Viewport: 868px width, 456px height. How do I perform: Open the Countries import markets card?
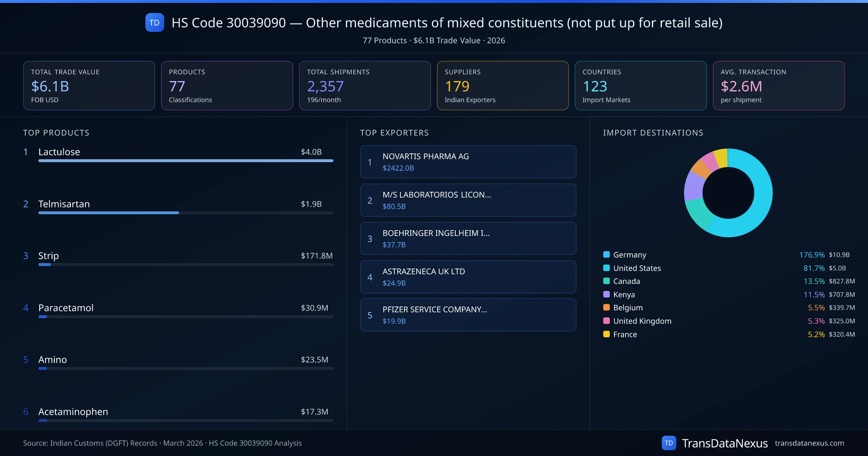click(641, 85)
